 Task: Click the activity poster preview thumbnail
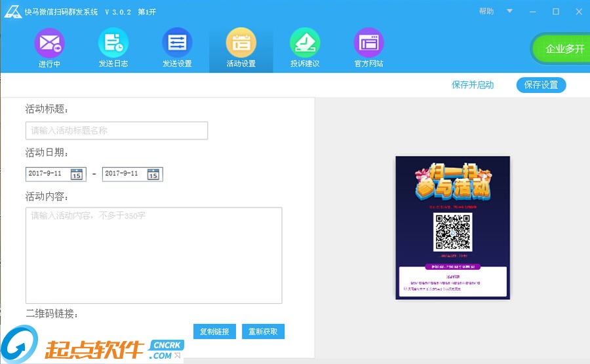tap(452, 228)
